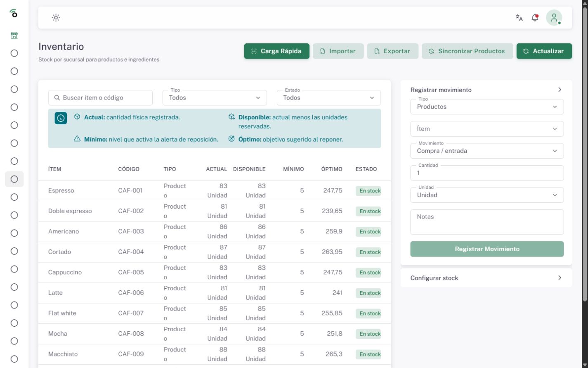The height and width of the screenshot is (368, 588).
Task: Click the ÓPTIMO column header
Action: click(332, 169)
